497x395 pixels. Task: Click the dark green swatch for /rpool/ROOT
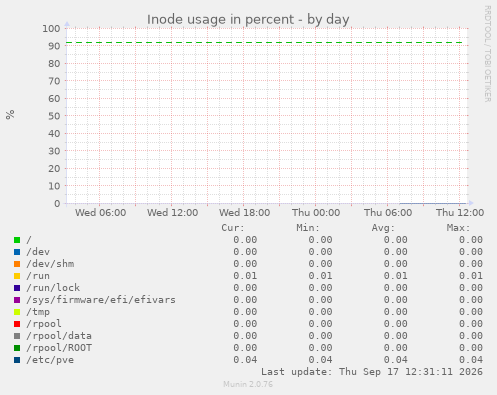click(x=17, y=348)
